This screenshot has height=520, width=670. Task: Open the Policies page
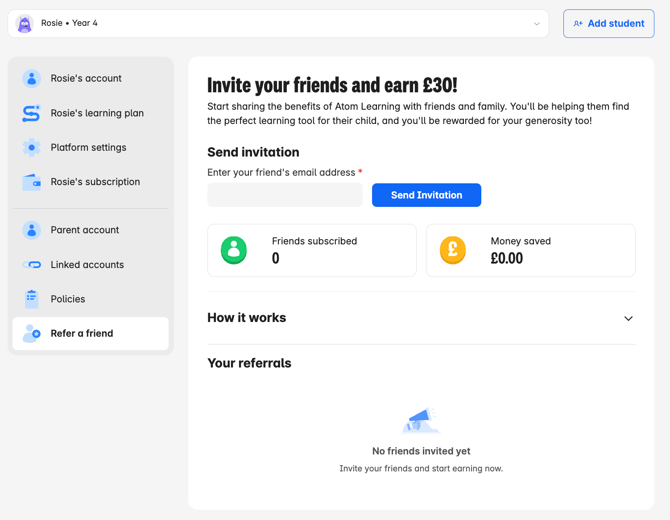pos(91,299)
